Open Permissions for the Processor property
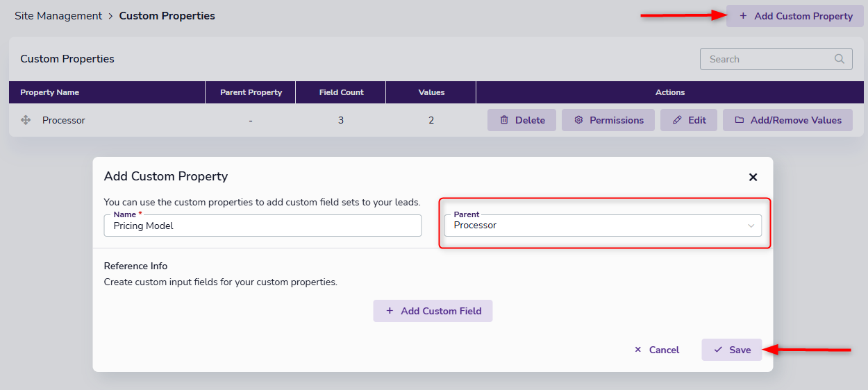Image resolution: width=868 pixels, height=390 pixels. 608,120
